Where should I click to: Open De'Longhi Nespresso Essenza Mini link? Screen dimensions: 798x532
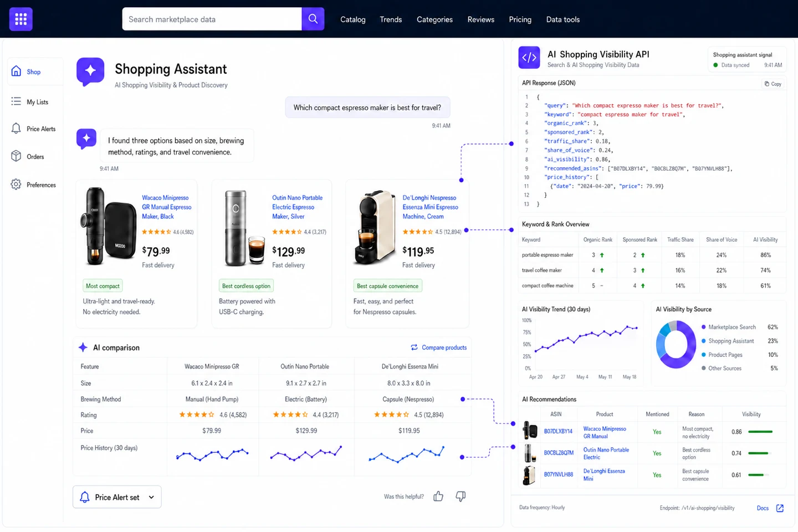click(x=431, y=207)
